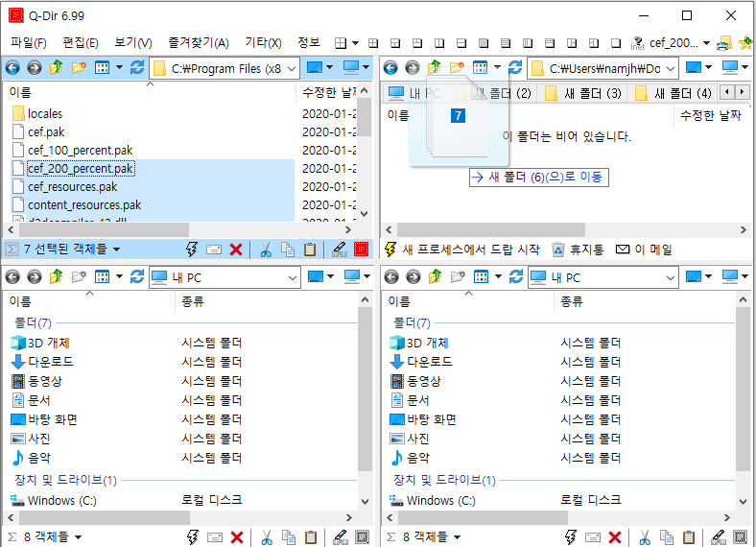Go forward in bottom-right pane
Viewport: 756px width, 547px height.
[x=413, y=277]
